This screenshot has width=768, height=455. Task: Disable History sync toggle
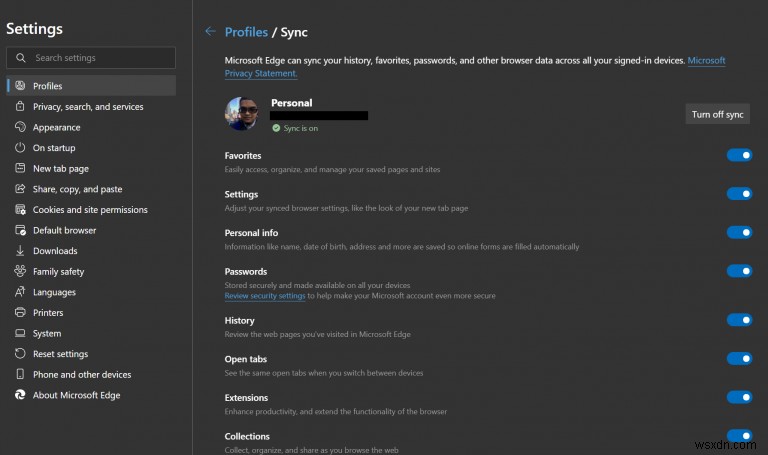[739, 320]
